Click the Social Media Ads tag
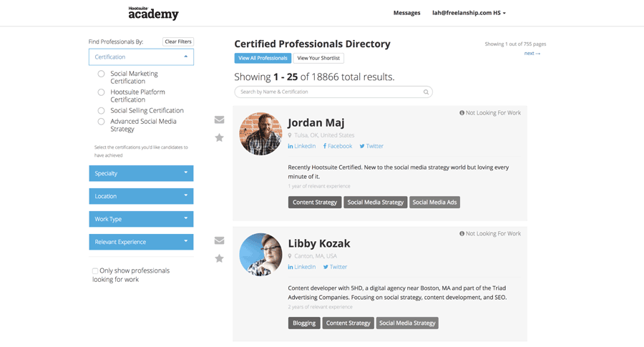This screenshot has height=347, width=644. click(434, 202)
